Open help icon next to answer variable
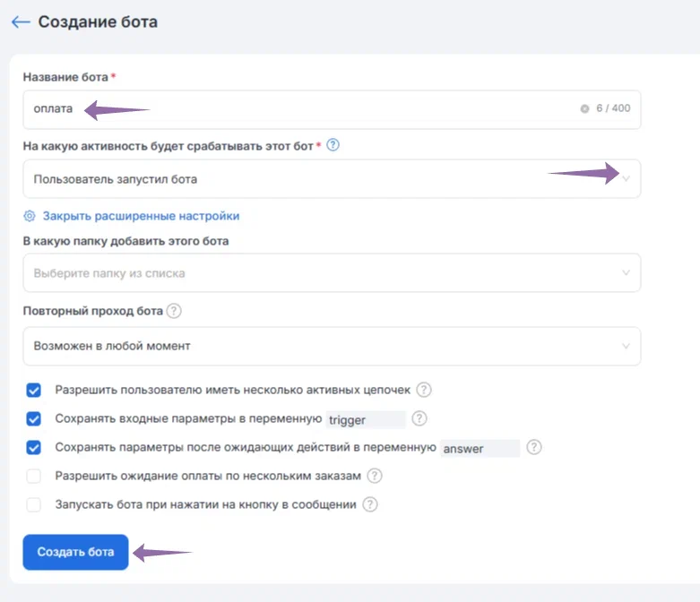The width and height of the screenshot is (700, 602). (x=534, y=447)
